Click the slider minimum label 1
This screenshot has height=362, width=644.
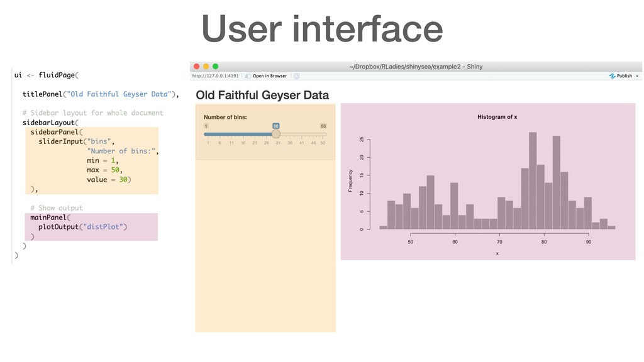click(x=206, y=126)
